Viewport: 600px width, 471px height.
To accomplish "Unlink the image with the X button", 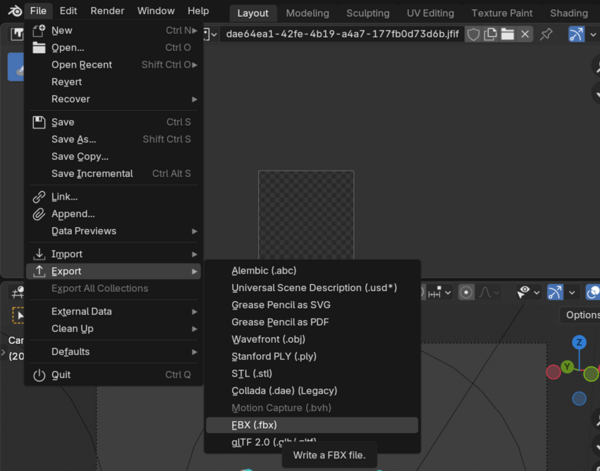I will 525,34.
